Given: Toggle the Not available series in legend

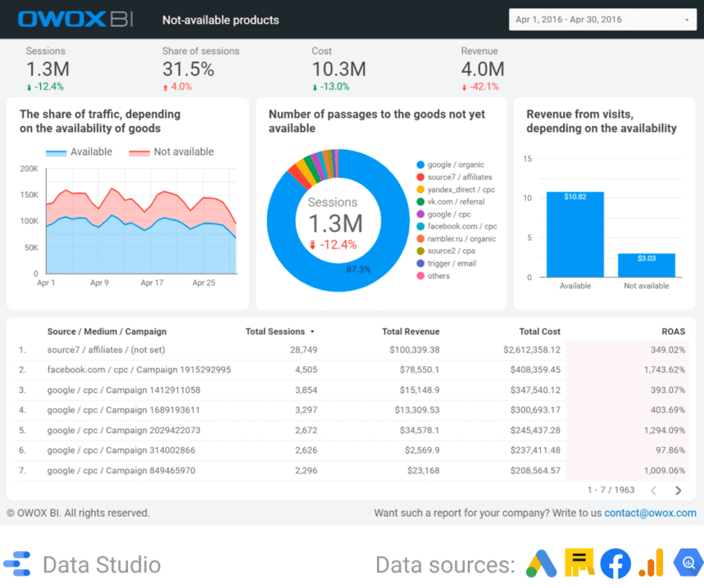Looking at the screenshot, I should (170, 152).
